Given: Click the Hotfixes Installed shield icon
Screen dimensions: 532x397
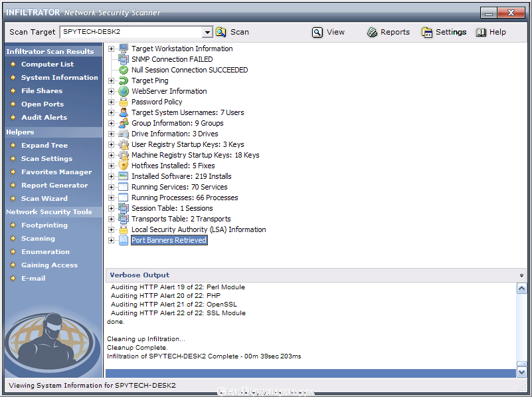Looking at the screenshot, I should (x=124, y=166).
